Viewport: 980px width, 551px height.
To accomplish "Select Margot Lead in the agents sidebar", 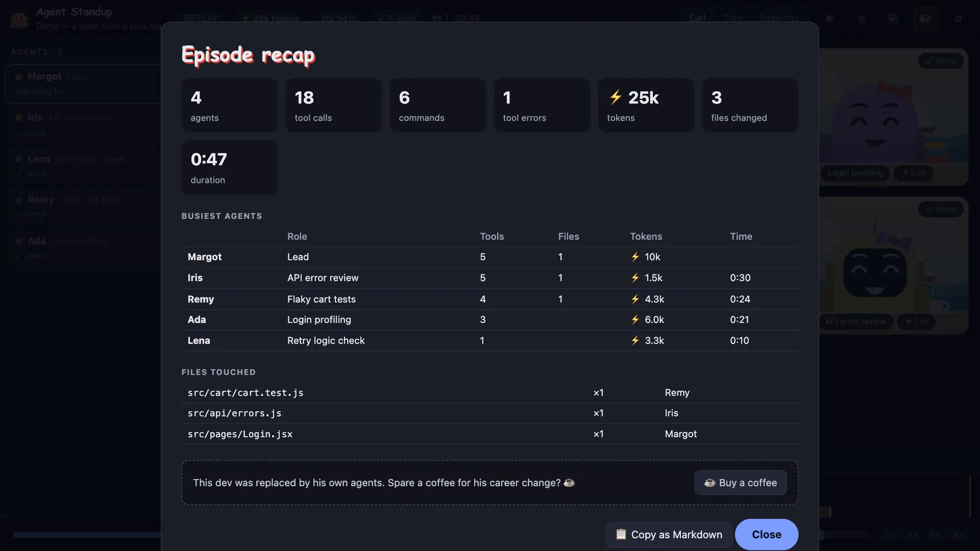I will 84,84.
